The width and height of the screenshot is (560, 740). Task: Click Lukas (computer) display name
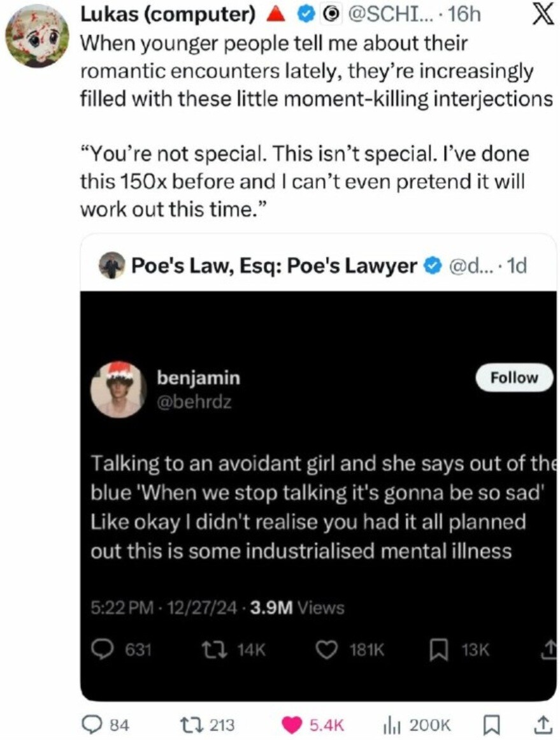[168, 15]
